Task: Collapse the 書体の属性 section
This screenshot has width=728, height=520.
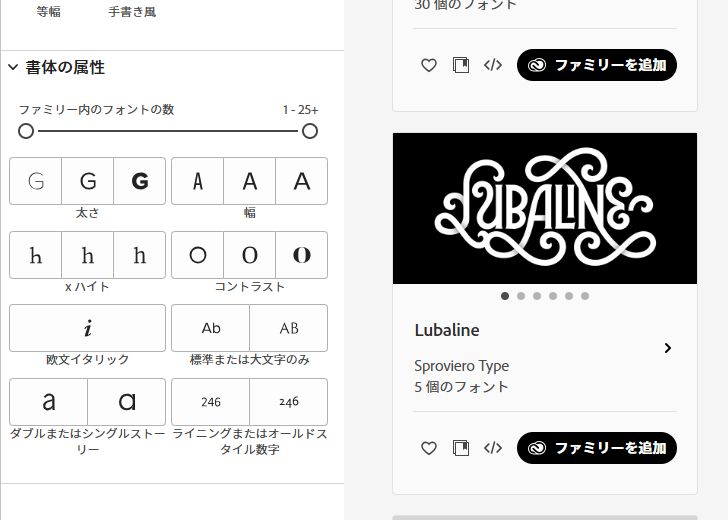Action: [x=13, y=68]
